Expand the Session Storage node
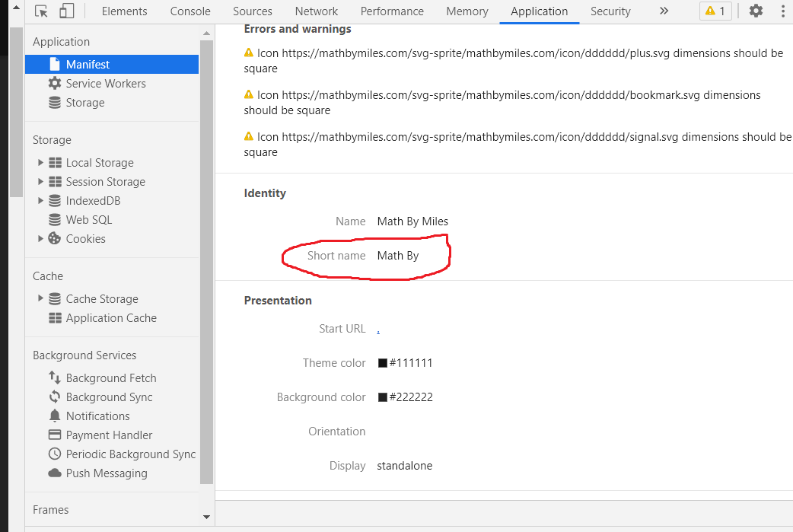793x532 pixels. tap(40, 182)
